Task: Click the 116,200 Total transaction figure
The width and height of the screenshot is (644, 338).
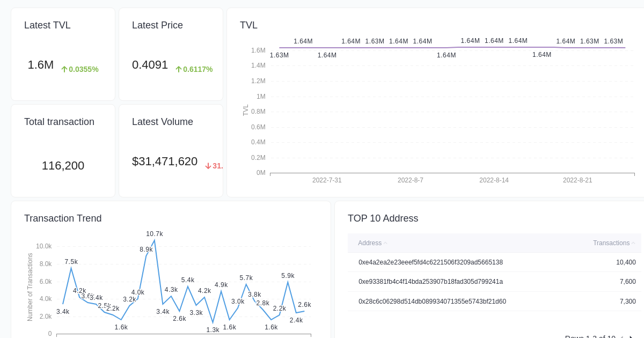Action: [x=63, y=166]
